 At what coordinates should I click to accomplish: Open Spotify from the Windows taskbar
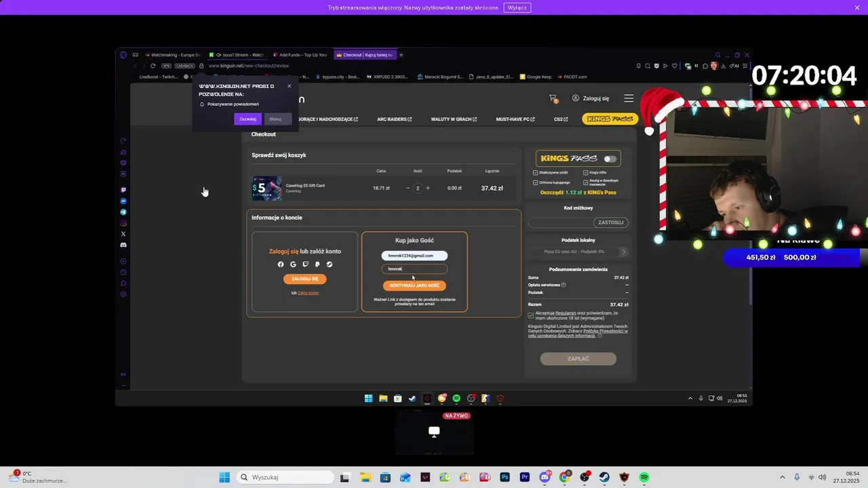[x=644, y=477]
